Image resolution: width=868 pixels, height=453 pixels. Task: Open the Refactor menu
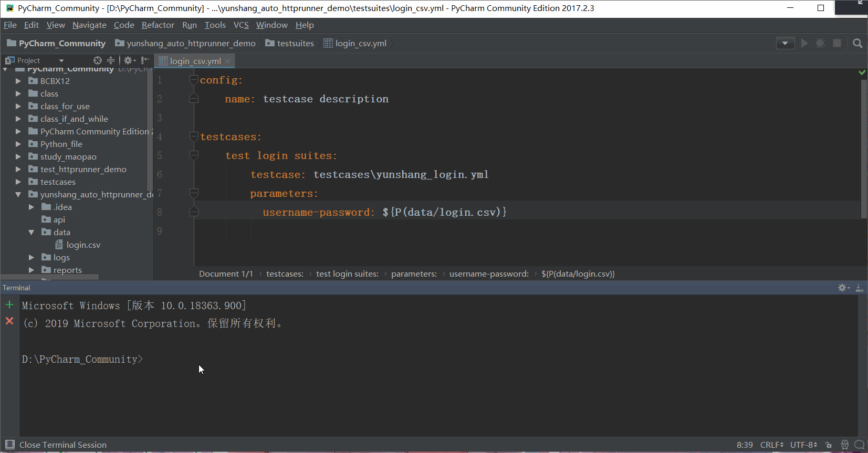(158, 25)
